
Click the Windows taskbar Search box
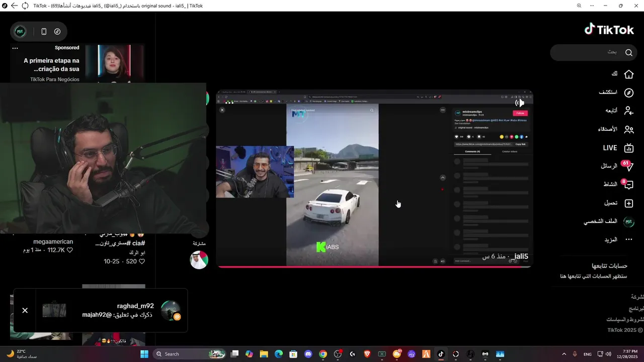click(x=189, y=354)
